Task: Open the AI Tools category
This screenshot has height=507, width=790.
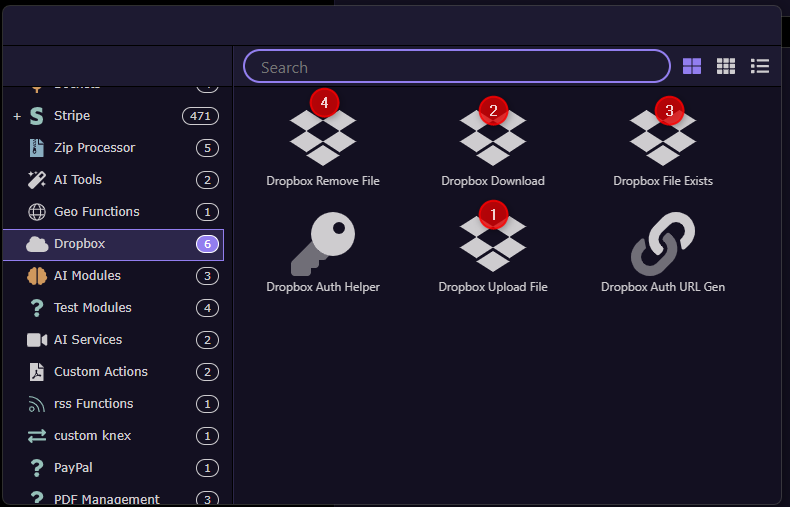Action: [x=78, y=180]
